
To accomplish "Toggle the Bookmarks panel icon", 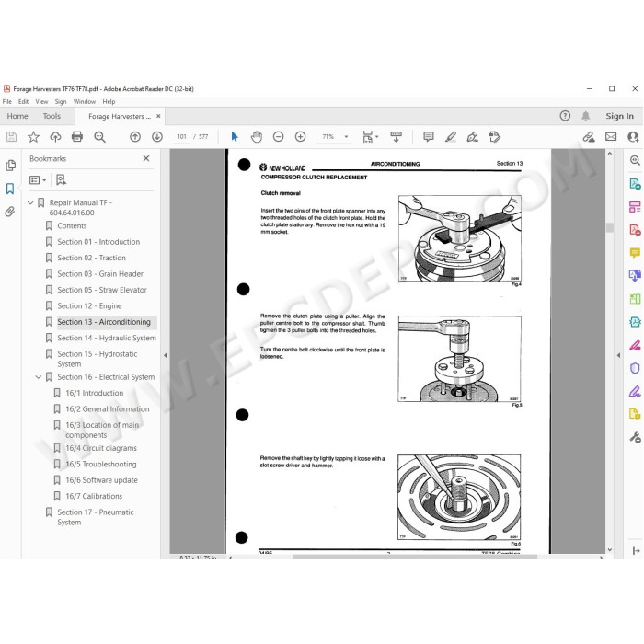I will coord(10,189).
